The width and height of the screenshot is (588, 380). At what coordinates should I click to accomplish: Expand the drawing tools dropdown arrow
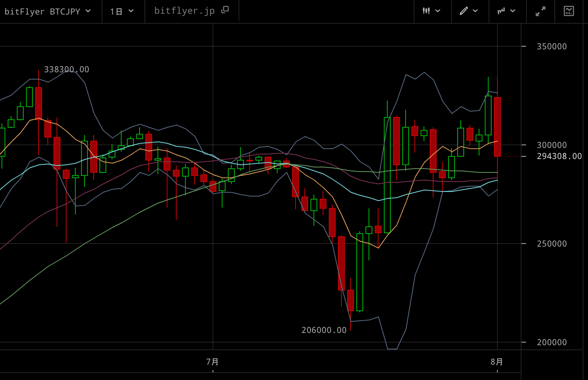tap(475, 11)
